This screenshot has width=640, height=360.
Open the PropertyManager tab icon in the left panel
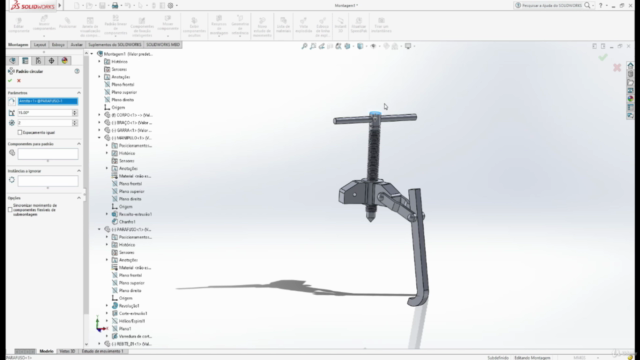(25, 61)
